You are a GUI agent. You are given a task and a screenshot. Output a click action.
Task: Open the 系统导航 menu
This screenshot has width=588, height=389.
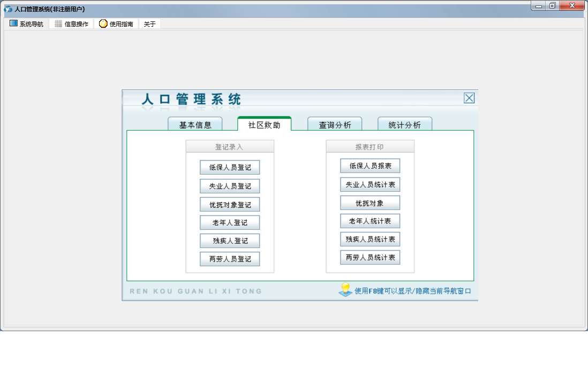pyautogui.click(x=26, y=24)
